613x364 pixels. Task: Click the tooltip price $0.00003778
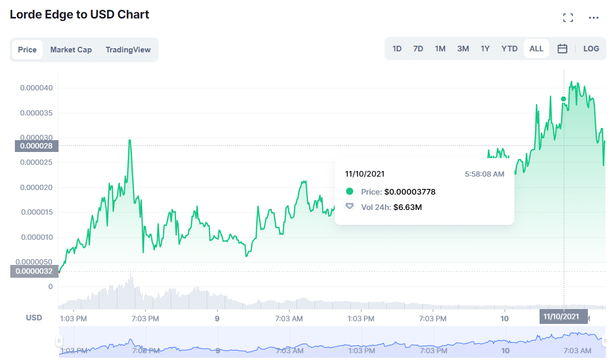[x=410, y=192]
